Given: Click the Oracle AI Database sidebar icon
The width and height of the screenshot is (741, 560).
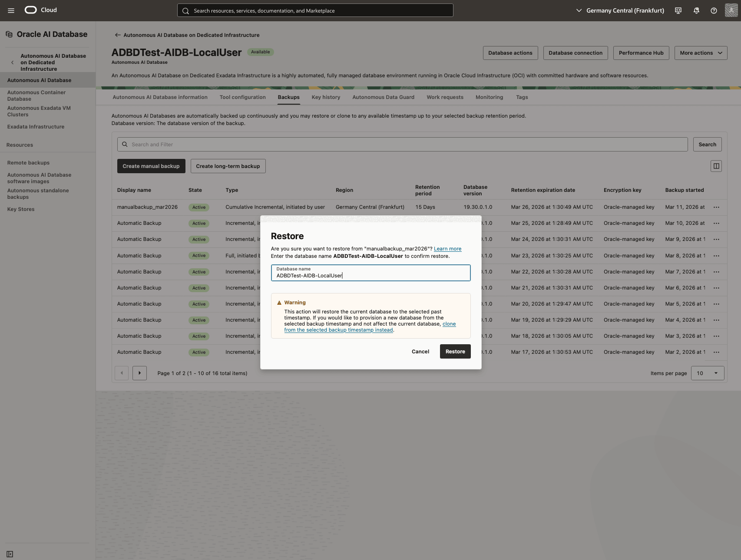Looking at the screenshot, I should click(x=9, y=34).
